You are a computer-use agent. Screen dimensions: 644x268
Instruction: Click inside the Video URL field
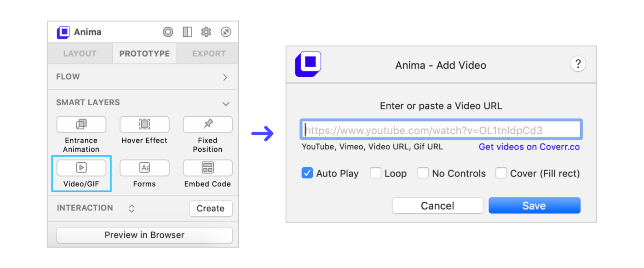[x=442, y=130]
